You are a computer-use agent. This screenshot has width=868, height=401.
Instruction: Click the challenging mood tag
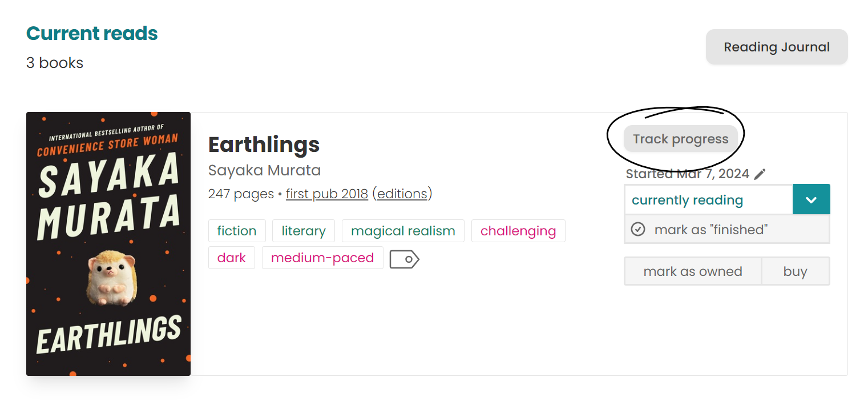(x=518, y=231)
